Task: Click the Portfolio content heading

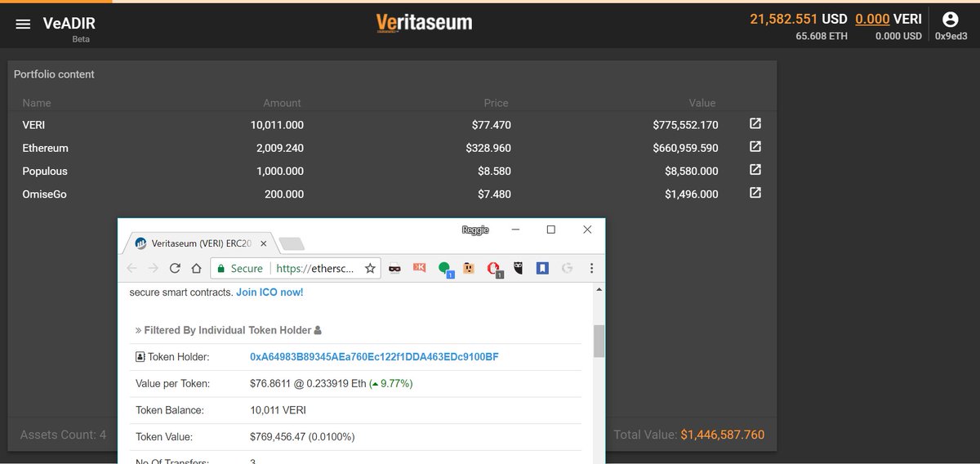Action: [x=54, y=74]
